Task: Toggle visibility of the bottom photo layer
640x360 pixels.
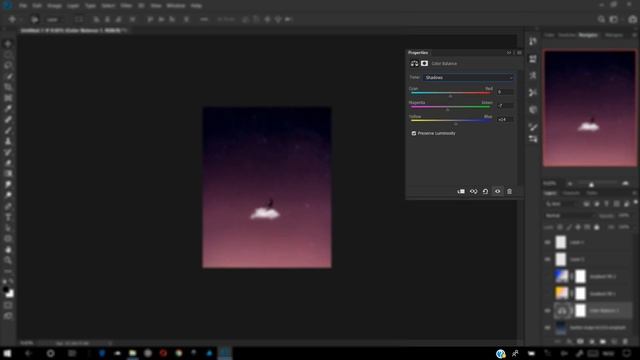Action: (548, 328)
